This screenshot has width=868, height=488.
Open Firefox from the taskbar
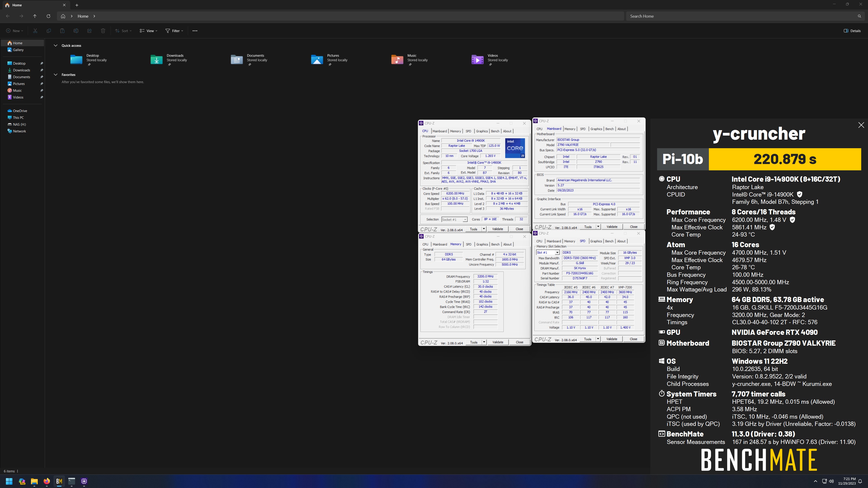point(47,481)
